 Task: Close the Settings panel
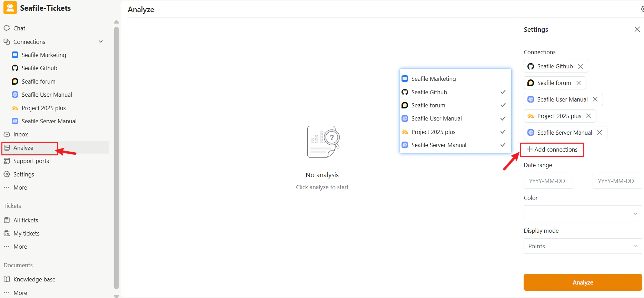click(x=637, y=29)
